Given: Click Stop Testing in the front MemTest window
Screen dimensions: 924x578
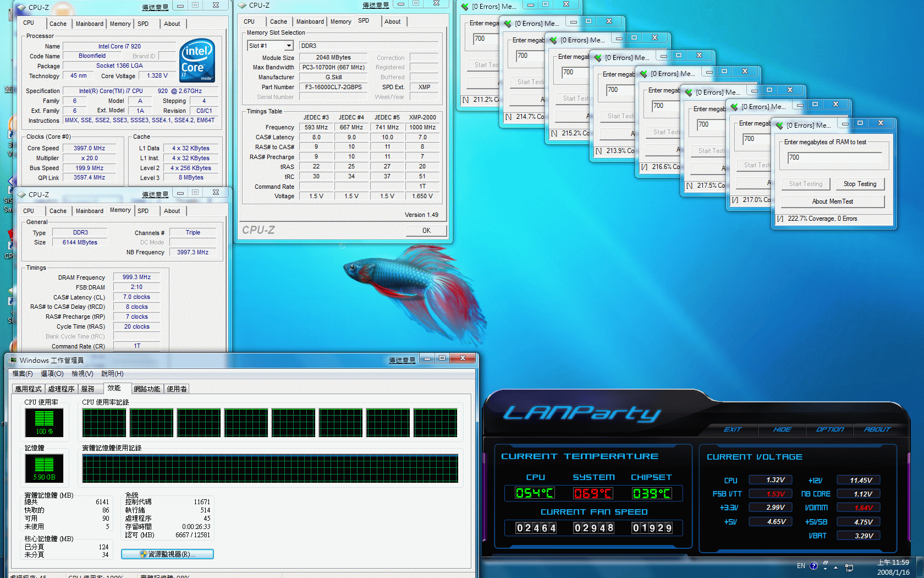Looking at the screenshot, I should 860,184.
